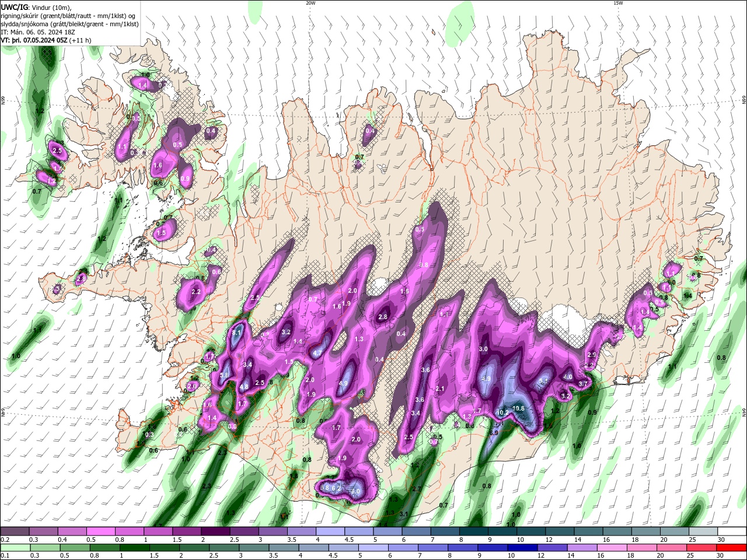Click the 'IT: Mán. 06. 05. 2024 18Z' line
747x560 pixels.
coord(39,32)
